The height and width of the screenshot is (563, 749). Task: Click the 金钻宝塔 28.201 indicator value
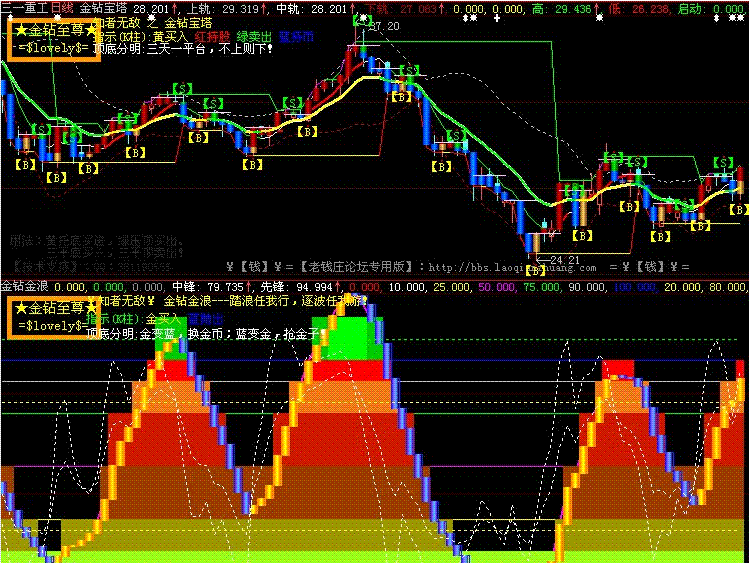click(127, 8)
